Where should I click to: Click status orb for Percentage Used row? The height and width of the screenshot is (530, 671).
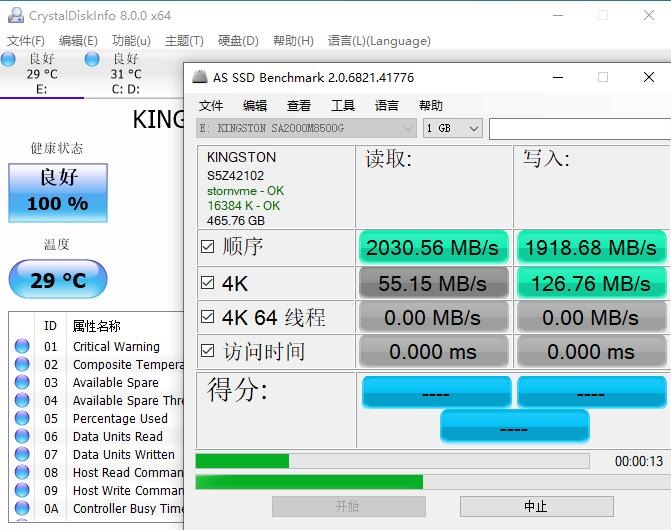pos(22,418)
